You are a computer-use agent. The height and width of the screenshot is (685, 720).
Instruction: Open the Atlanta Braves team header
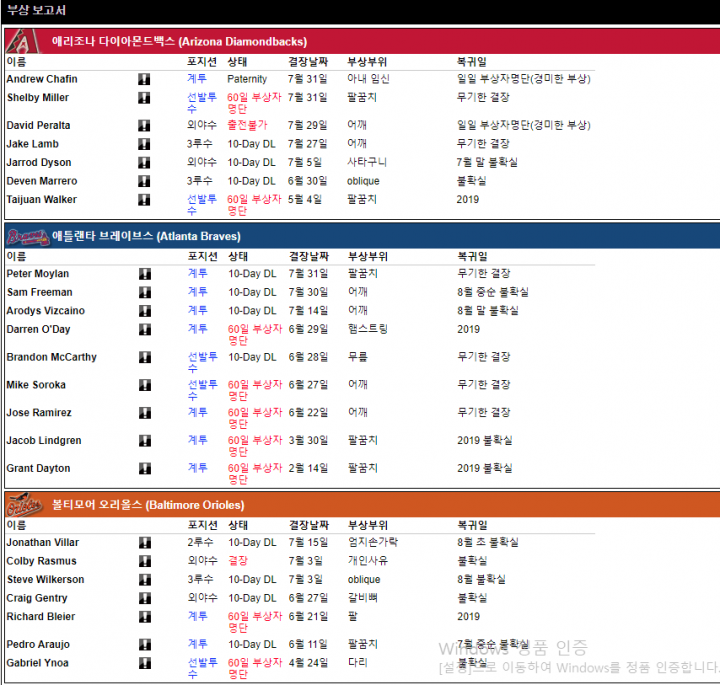tap(362, 236)
